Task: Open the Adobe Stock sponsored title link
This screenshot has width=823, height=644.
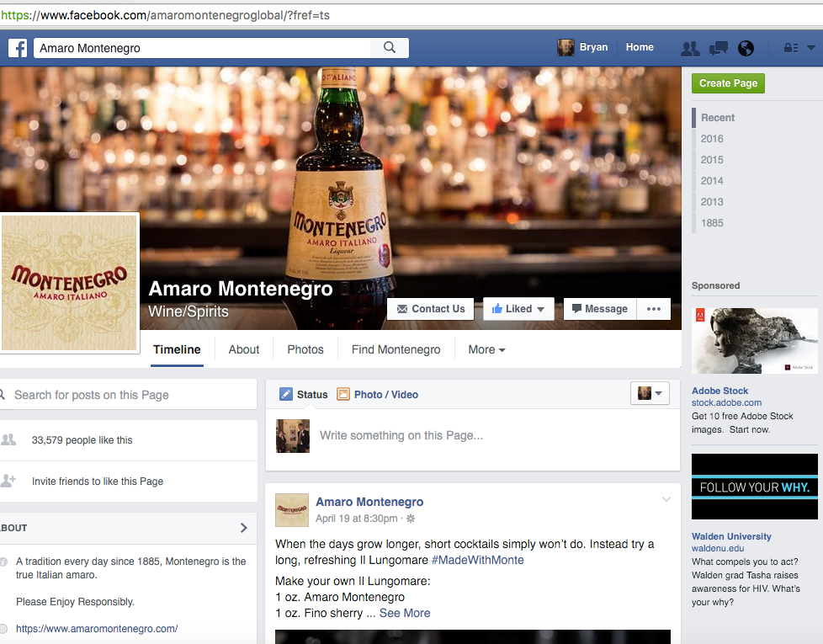Action: pos(719,391)
